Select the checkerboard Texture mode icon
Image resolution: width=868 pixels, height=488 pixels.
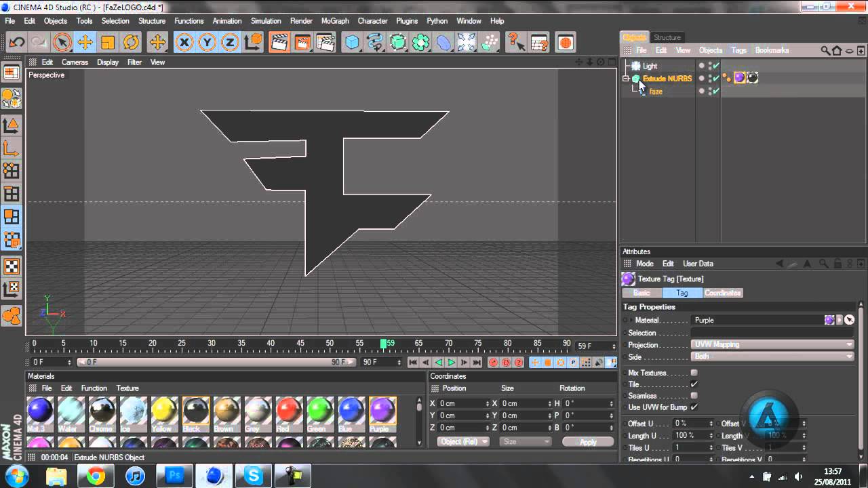[12, 266]
